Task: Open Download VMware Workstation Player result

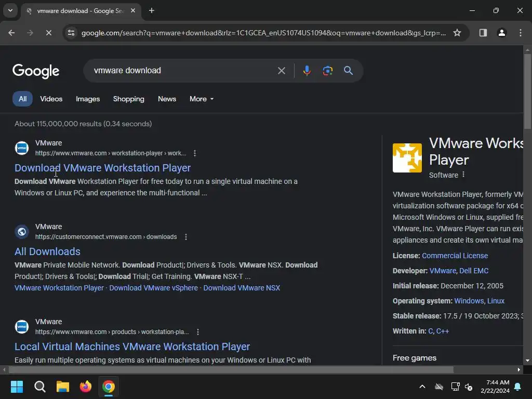Action: tap(102, 168)
